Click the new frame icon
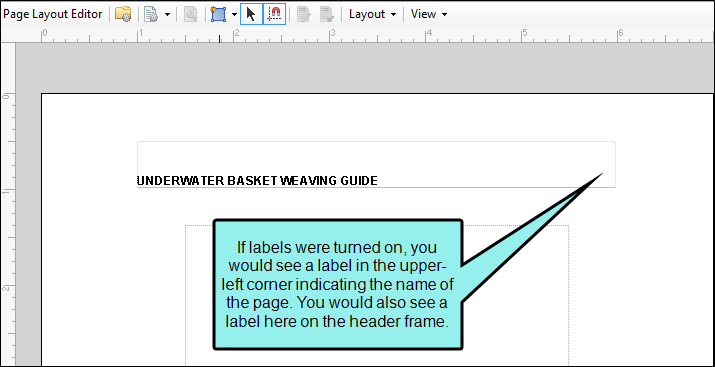715x367 pixels. coord(218,14)
